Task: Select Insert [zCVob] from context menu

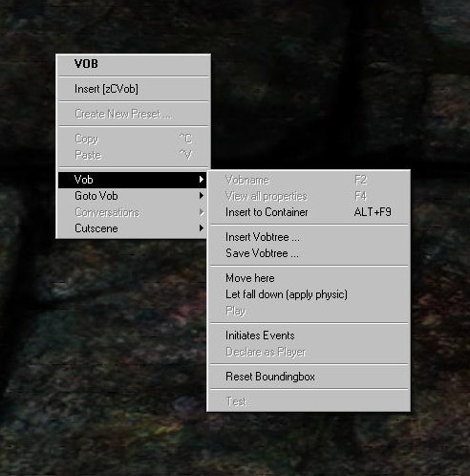Action: (x=133, y=89)
